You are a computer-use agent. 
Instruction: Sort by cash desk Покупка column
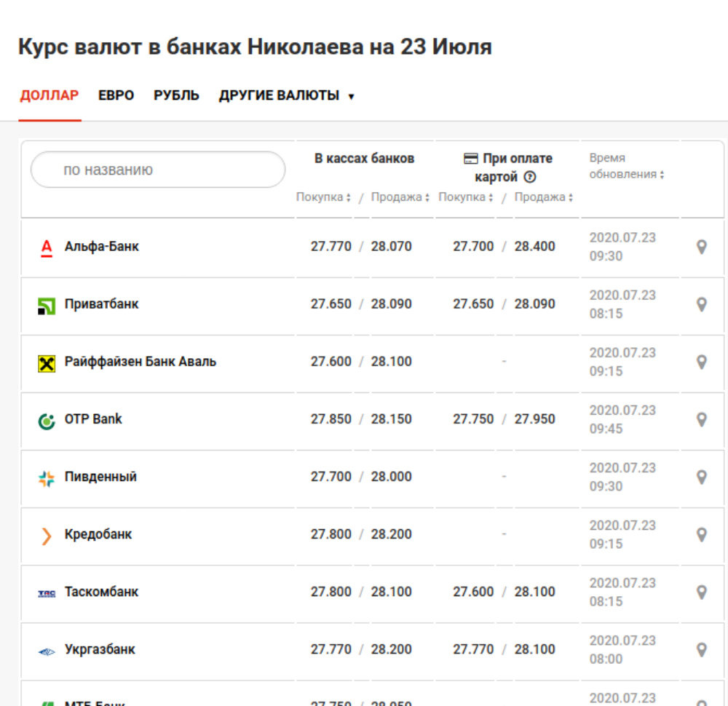click(323, 198)
